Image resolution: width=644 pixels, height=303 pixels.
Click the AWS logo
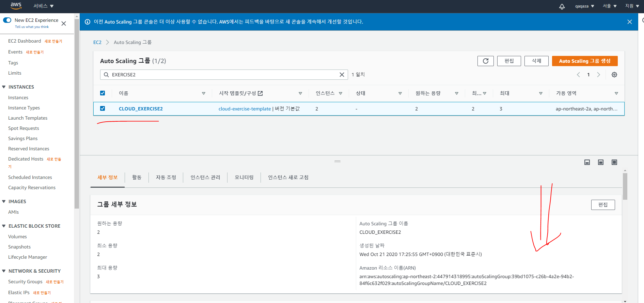(x=16, y=6)
